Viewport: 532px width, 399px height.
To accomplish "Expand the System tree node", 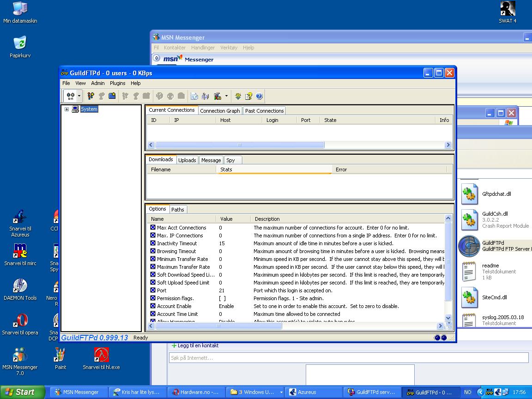I will click(x=66, y=109).
